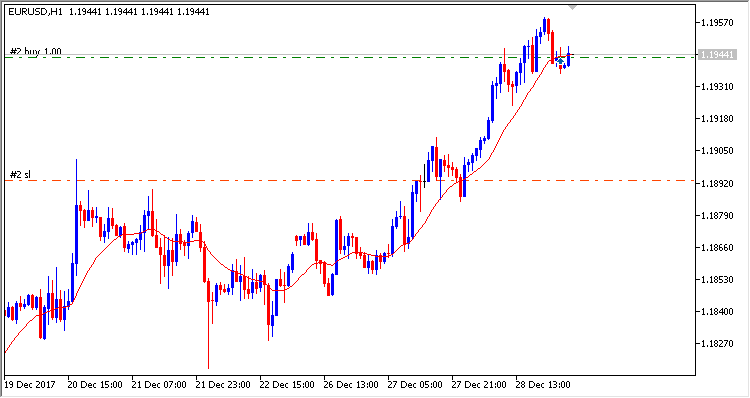
Task: Click the 1.18530 price scale label
Action: tap(717, 279)
